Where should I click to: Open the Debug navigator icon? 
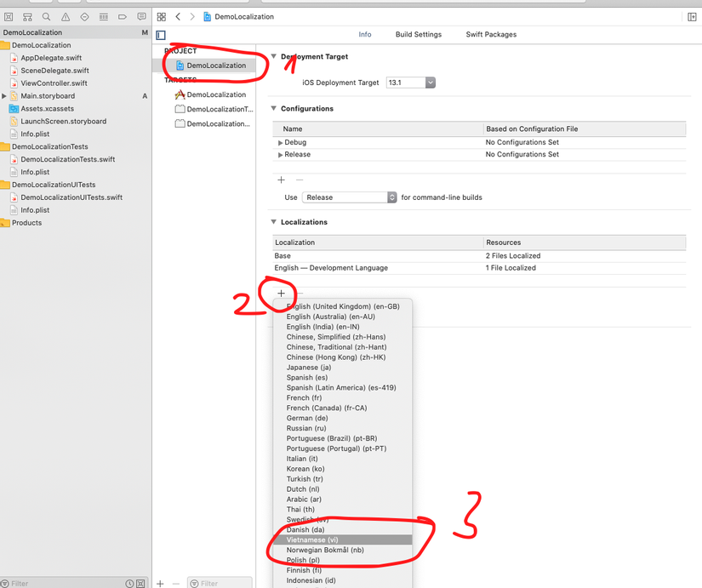[x=104, y=17]
